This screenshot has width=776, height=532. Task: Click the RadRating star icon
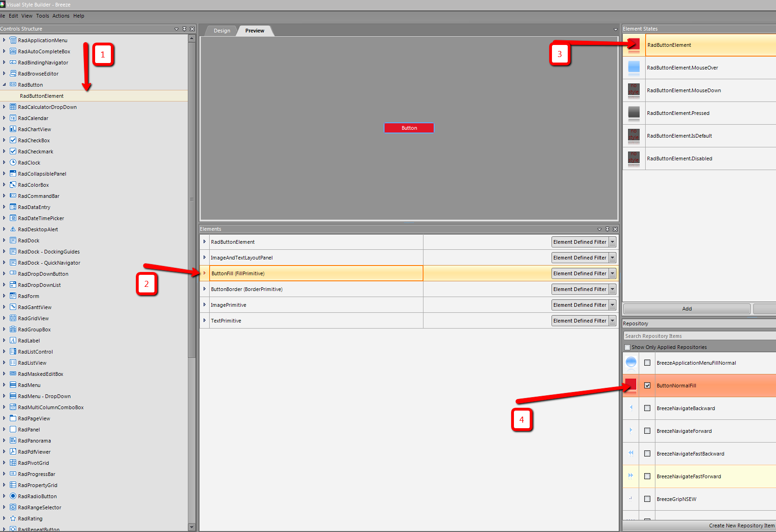(x=13, y=519)
